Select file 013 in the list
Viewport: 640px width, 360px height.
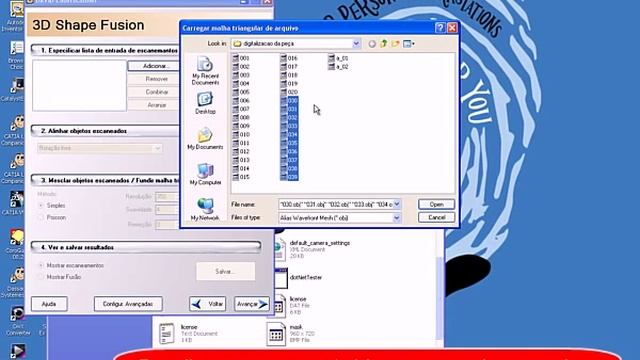[241, 160]
